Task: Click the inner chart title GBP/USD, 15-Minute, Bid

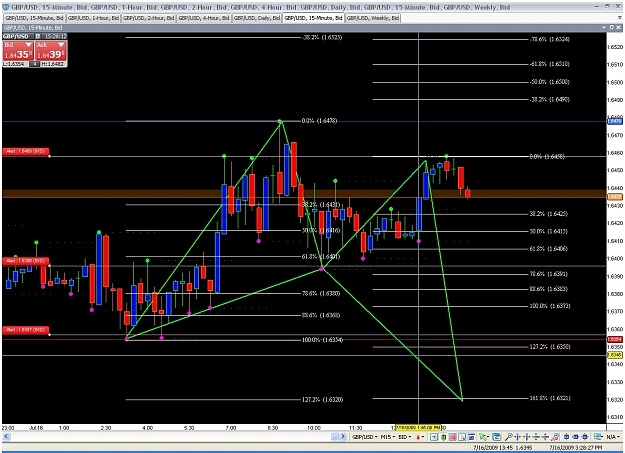Action: tap(33, 28)
